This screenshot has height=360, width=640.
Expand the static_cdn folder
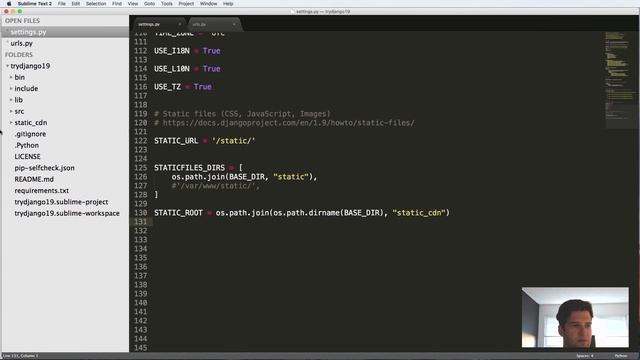pos(11,122)
